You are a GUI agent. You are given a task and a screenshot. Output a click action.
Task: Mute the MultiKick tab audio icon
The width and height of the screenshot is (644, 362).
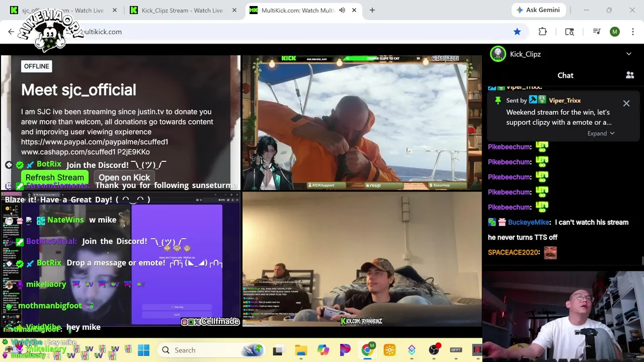(342, 10)
